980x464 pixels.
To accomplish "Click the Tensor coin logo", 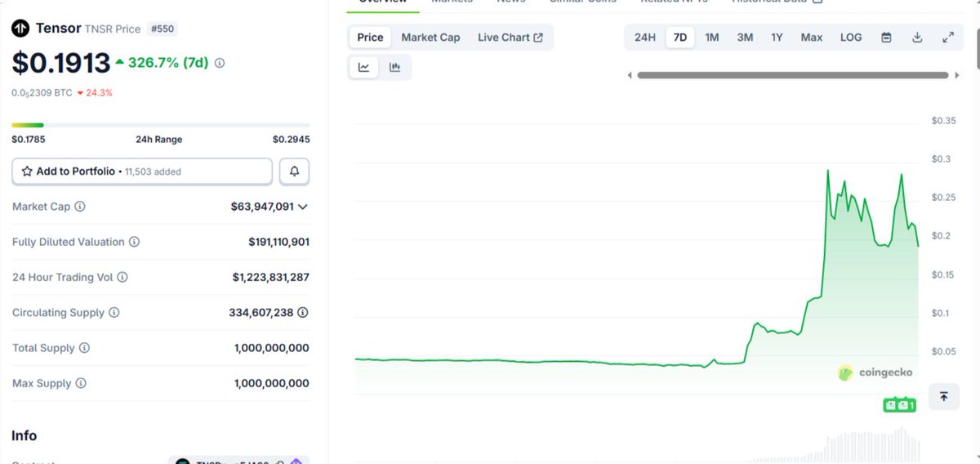I will tap(20, 29).
